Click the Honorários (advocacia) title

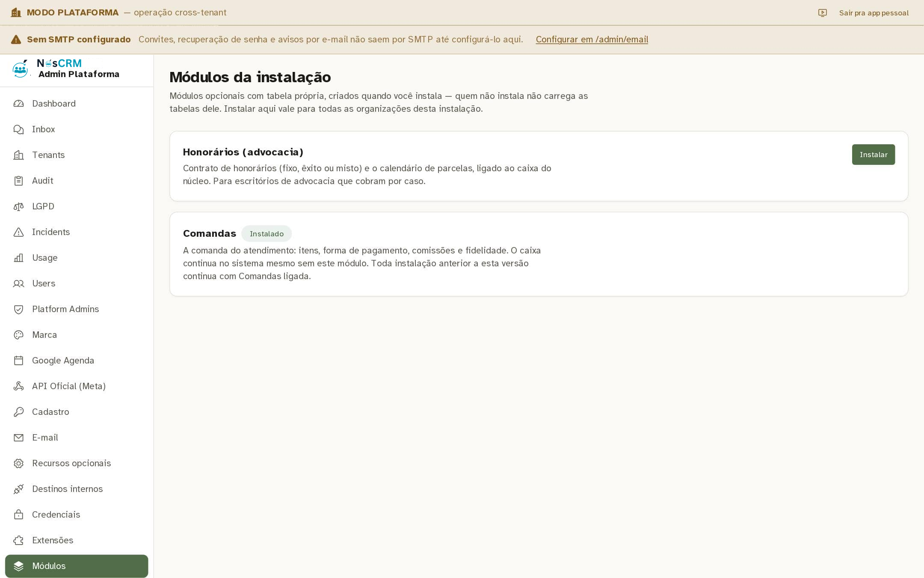click(x=243, y=152)
